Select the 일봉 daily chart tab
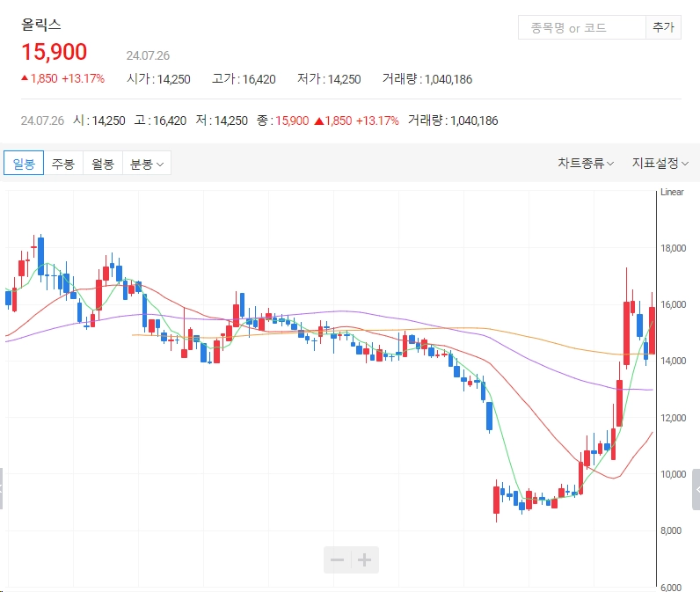The image size is (700, 592). [24, 163]
